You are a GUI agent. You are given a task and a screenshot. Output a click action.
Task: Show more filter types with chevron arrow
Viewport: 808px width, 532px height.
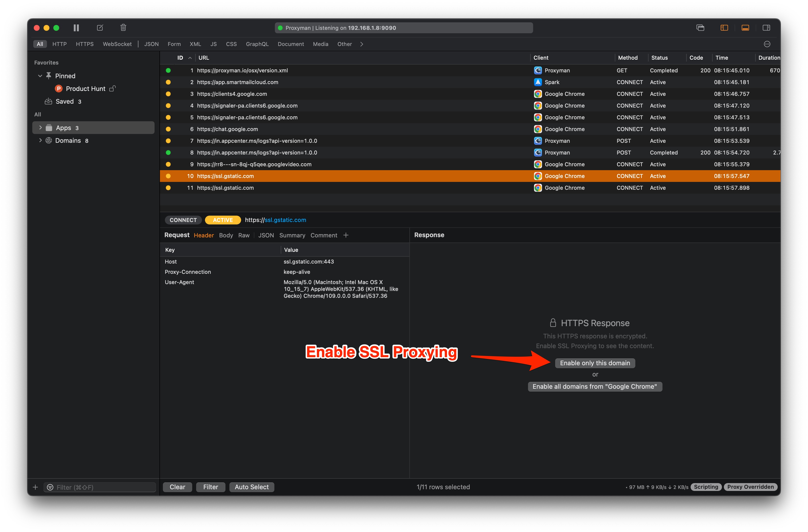click(361, 44)
